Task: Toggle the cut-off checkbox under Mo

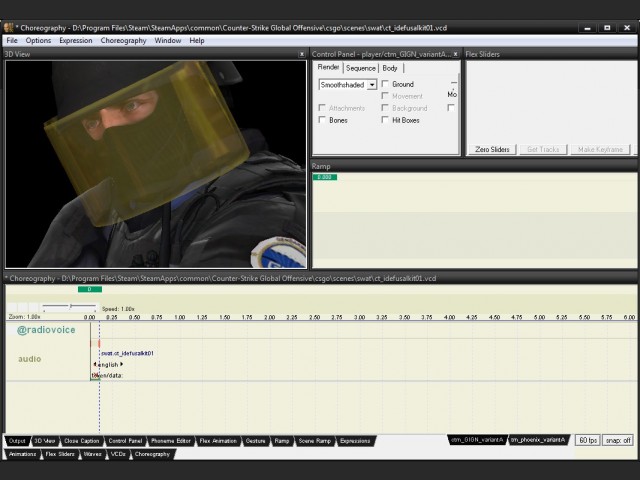Action: coord(451,108)
